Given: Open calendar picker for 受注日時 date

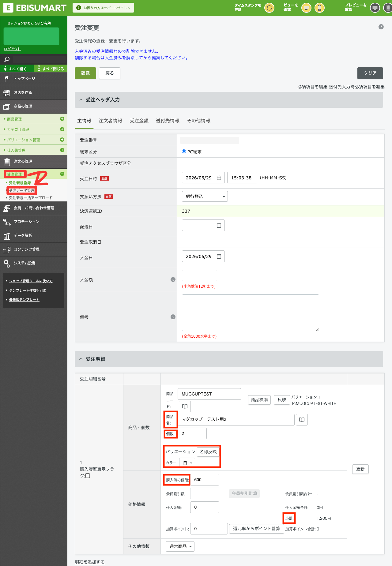Looking at the screenshot, I should 219,178.
